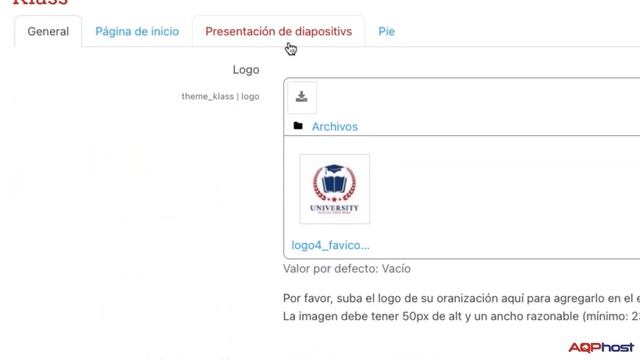Click the download files icon button
The image size is (640, 360).
point(302,97)
